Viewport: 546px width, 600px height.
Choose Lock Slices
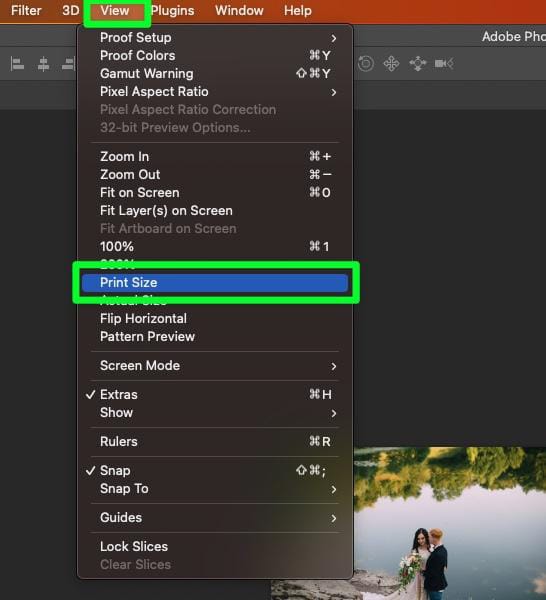point(215,546)
